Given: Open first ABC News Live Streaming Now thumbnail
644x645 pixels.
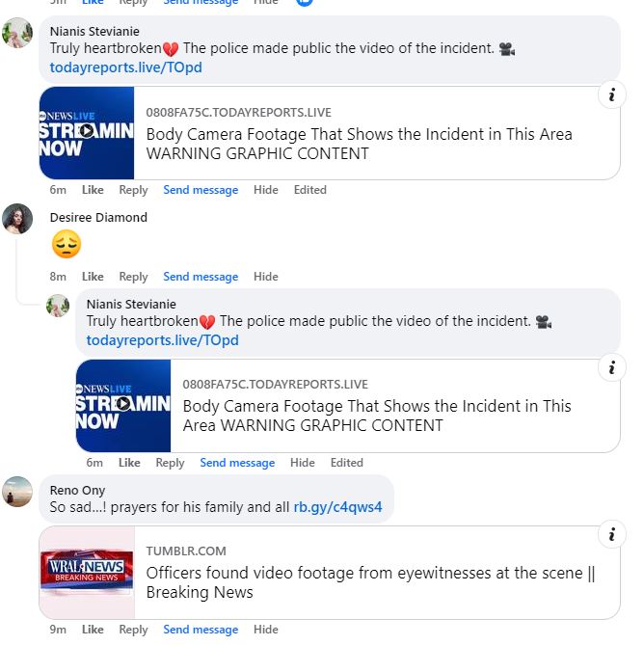Looking at the screenshot, I should [x=87, y=133].
